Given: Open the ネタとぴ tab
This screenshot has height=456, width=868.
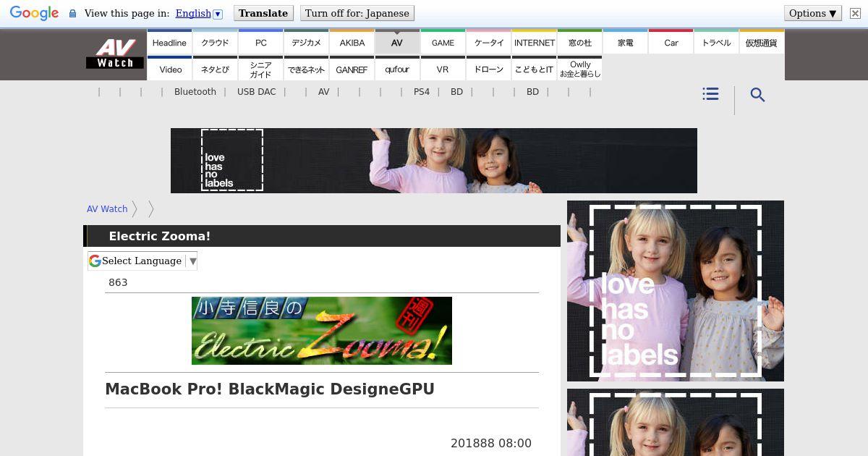Looking at the screenshot, I should coord(215,69).
